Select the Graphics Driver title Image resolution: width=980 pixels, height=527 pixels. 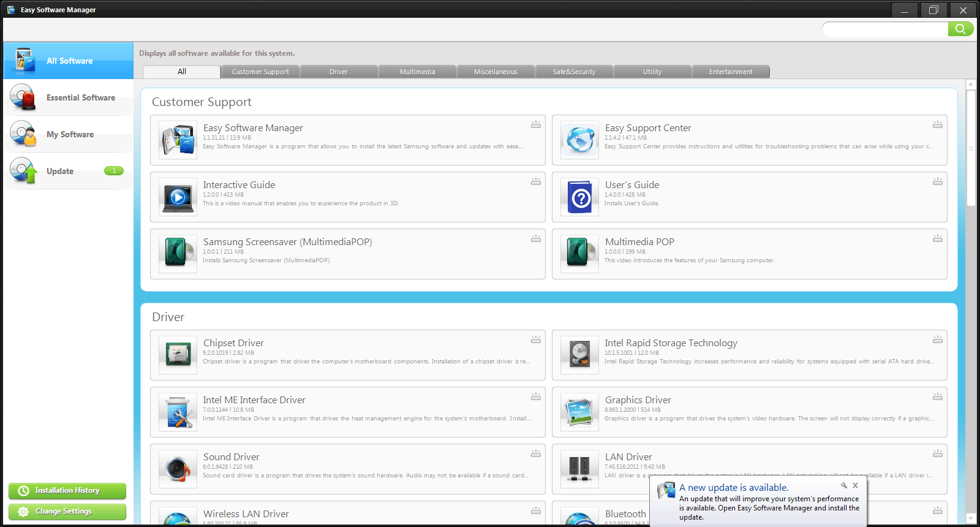click(638, 400)
